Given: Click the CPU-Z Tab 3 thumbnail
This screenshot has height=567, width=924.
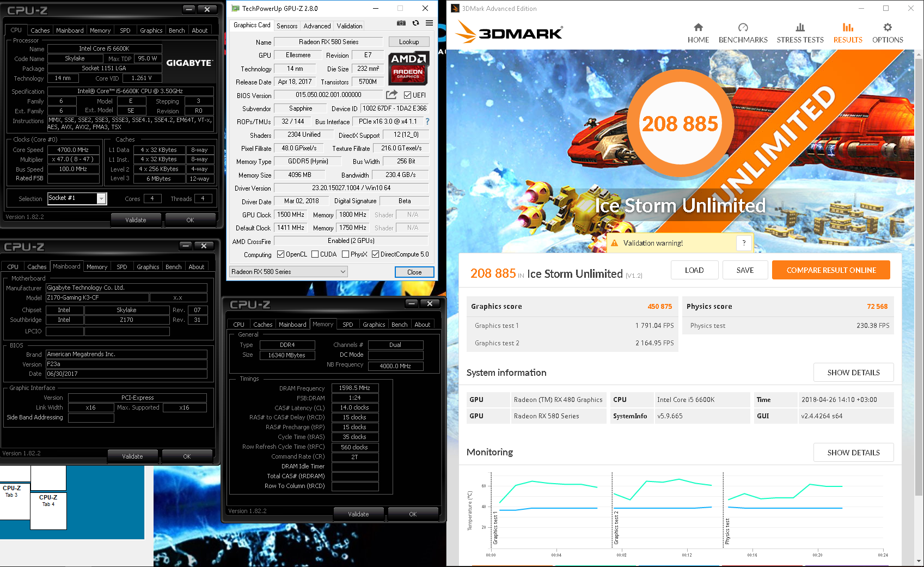Looking at the screenshot, I should tap(15, 502).
